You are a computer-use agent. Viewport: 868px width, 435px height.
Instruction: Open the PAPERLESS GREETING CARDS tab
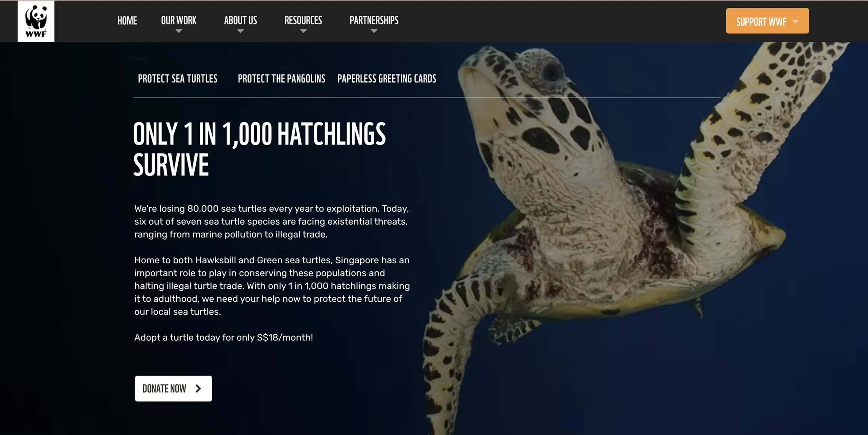387,79
